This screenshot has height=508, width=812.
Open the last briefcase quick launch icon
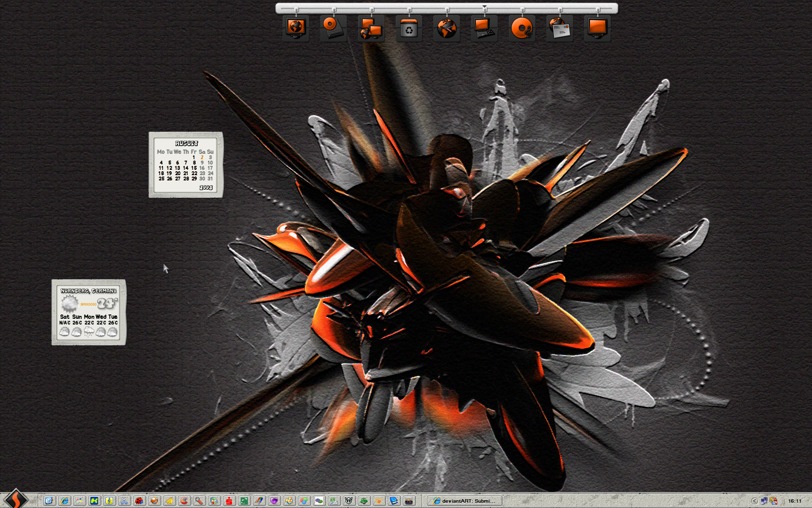click(409, 501)
